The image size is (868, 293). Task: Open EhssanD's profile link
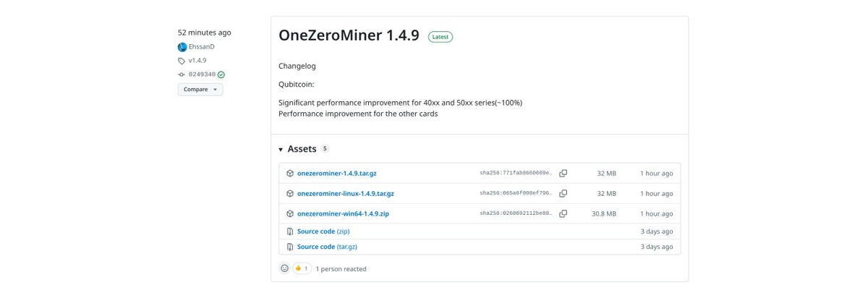click(x=202, y=47)
